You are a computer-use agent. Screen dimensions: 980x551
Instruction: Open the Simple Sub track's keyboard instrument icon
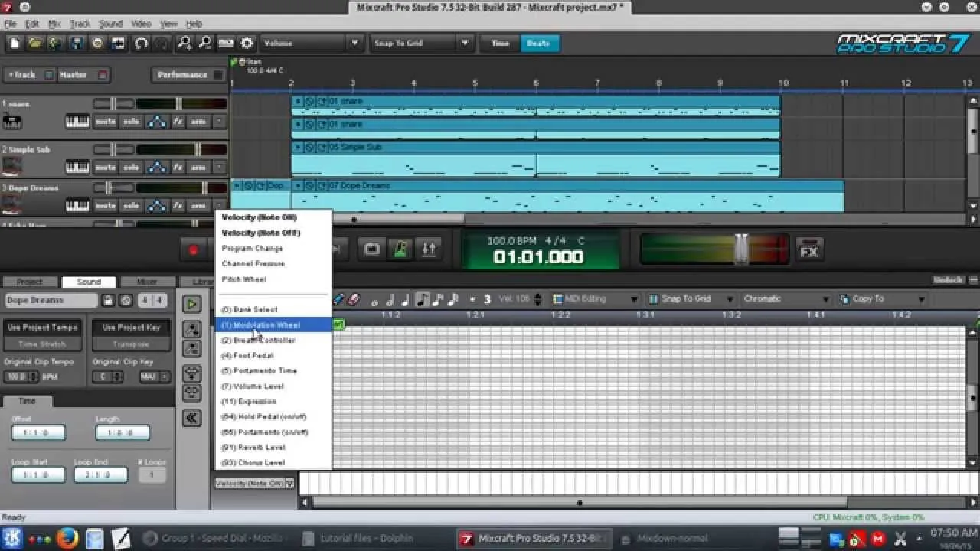coord(77,168)
